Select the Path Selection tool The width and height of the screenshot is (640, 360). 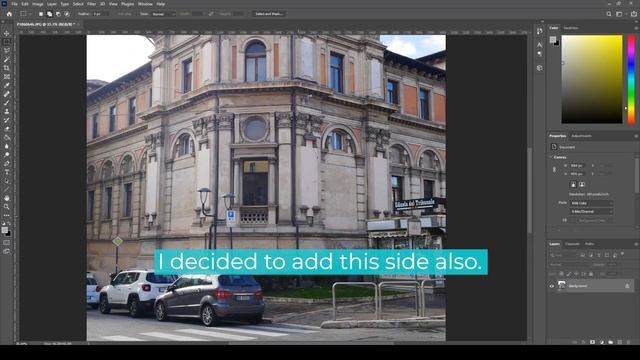click(x=7, y=181)
